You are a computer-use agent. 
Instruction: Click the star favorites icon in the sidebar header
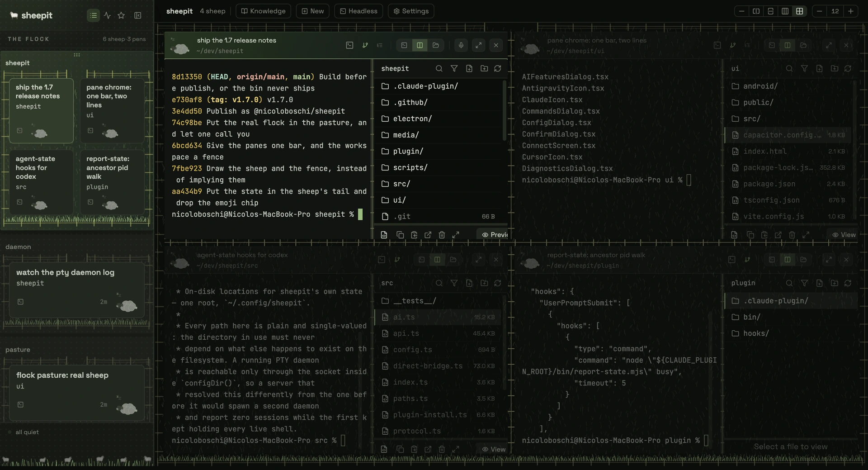click(121, 15)
